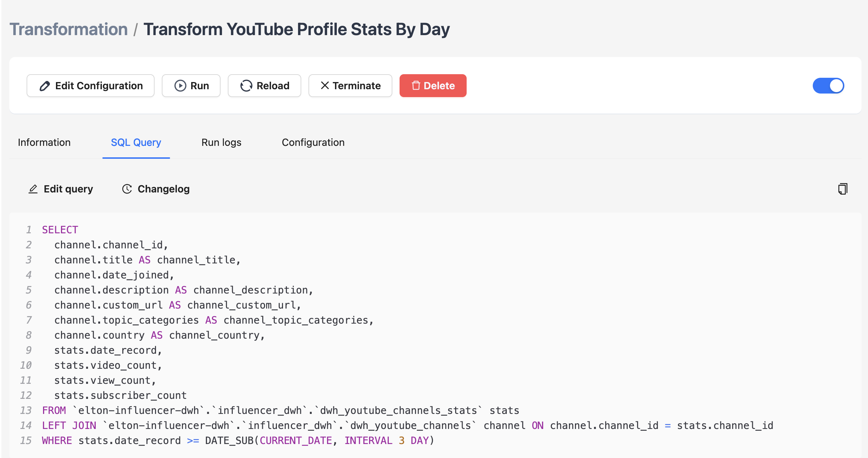Click line number 13 in the gutter
The width and height of the screenshot is (868, 458).
click(x=26, y=410)
